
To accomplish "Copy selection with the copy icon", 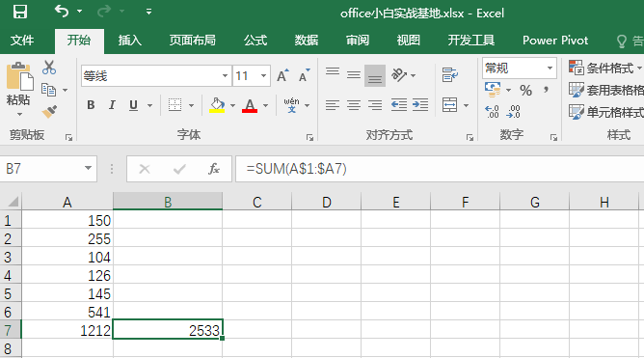I will (48, 89).
